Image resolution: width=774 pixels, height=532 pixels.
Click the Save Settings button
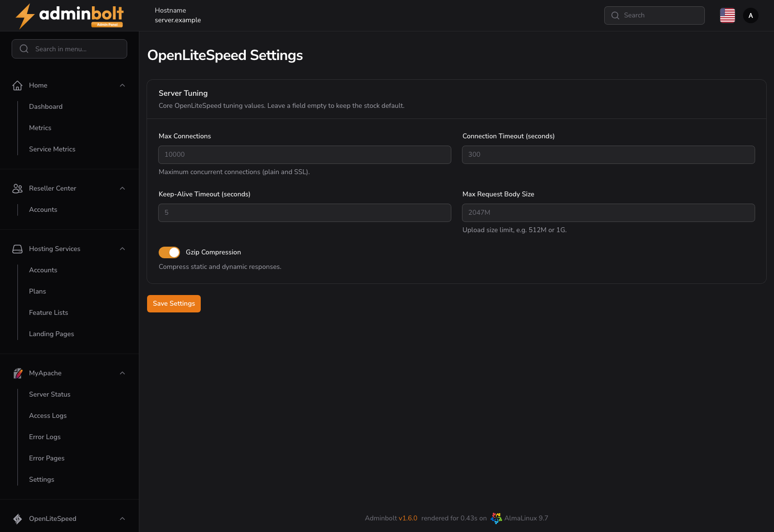(x=174, y=304)
